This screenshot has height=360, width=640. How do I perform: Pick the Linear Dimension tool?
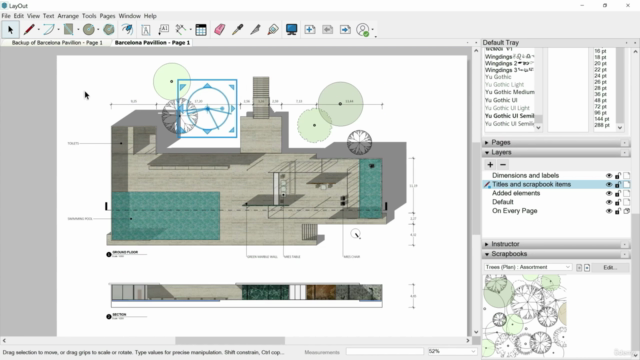click(x=180, y=29)
